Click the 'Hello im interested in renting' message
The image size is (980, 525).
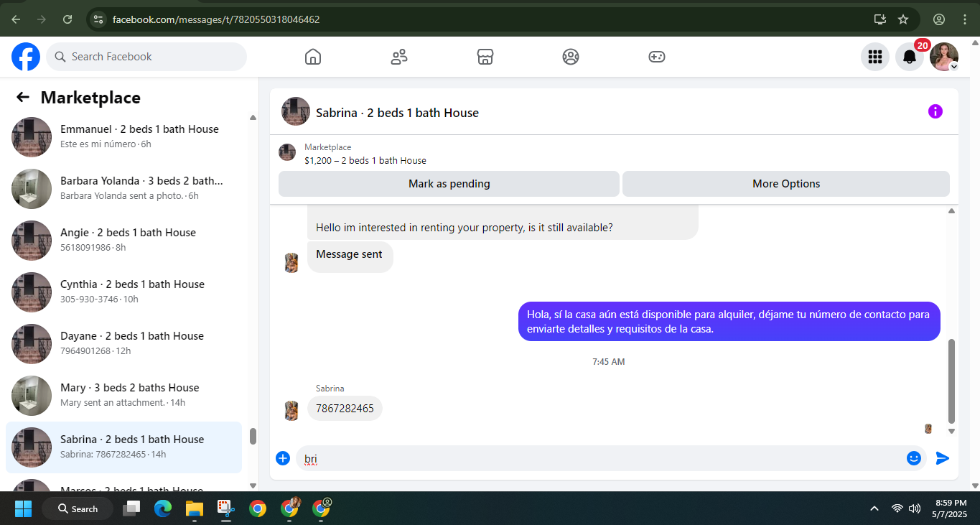coord(465,228)
